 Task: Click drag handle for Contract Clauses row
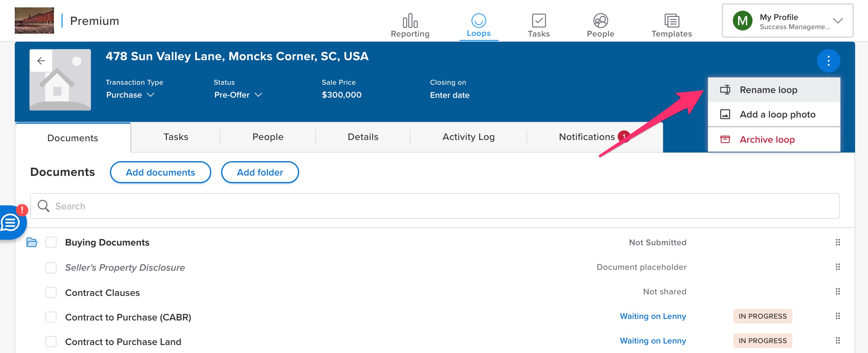point(837,291)
